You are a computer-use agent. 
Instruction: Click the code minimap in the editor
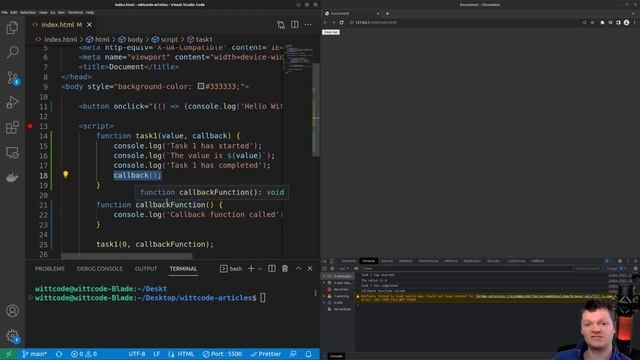[298, 59]
